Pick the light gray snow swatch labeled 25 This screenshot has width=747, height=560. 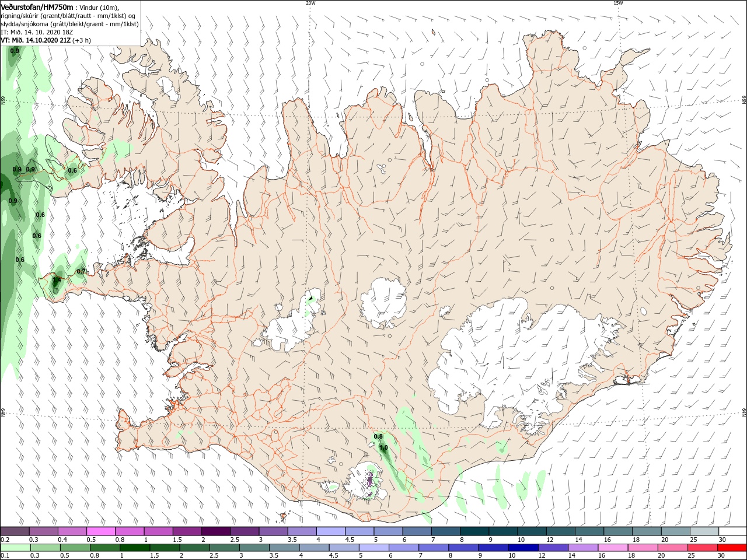point(704,531)
